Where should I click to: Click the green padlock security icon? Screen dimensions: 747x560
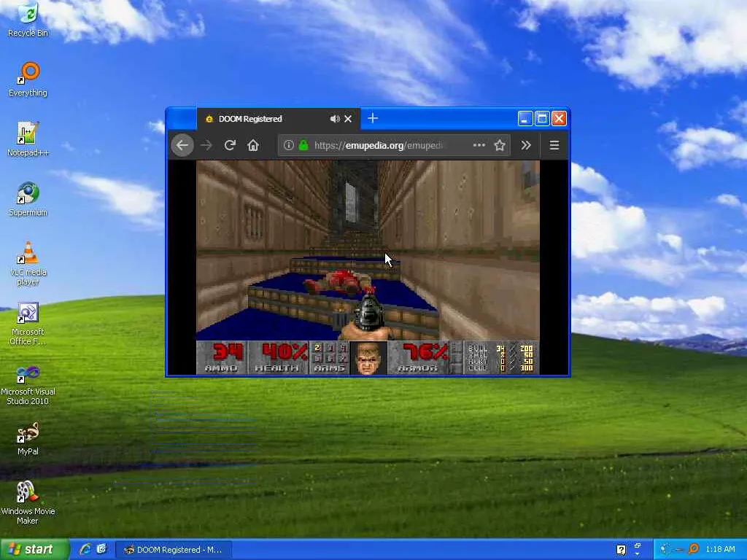coord(303,145)
